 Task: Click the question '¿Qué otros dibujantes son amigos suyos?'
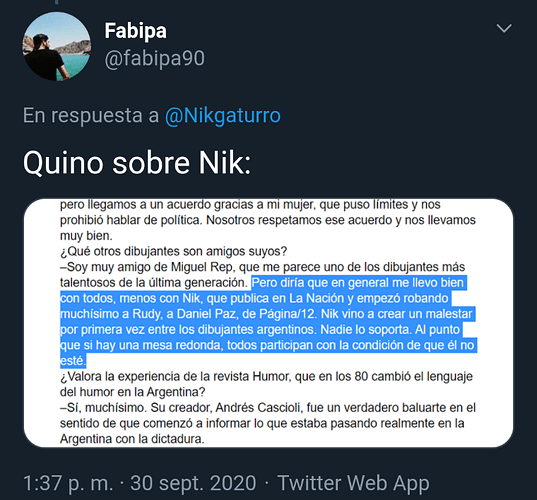pyautogui.click(x=173, y=251)
